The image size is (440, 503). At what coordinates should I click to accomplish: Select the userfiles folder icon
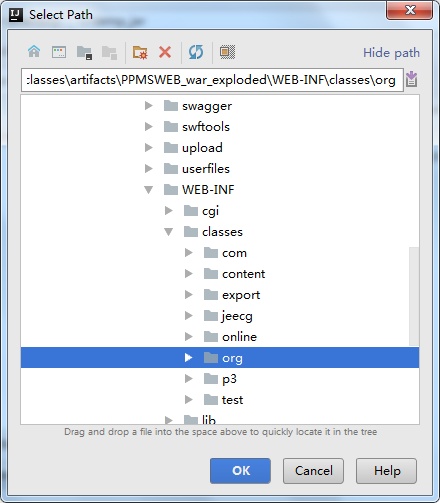(x=171, y=169)
